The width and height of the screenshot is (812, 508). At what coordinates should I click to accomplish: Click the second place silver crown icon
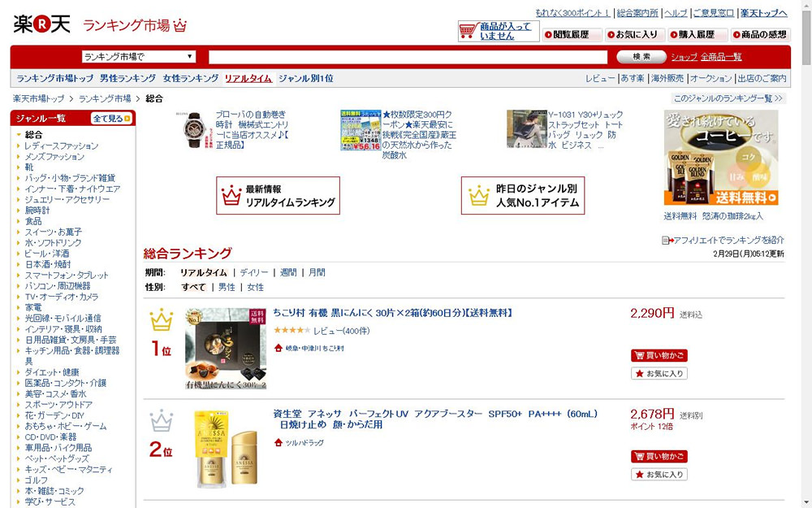tap(161, 421)
